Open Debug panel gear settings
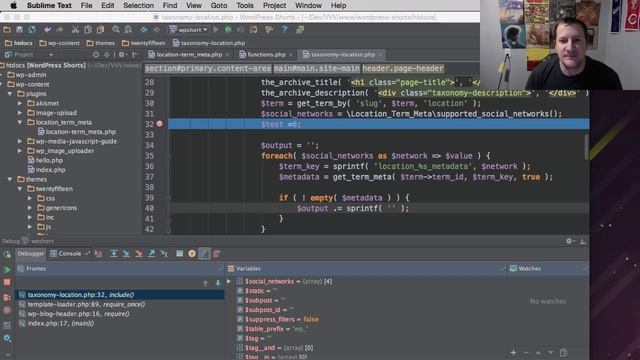 (569, 241)
